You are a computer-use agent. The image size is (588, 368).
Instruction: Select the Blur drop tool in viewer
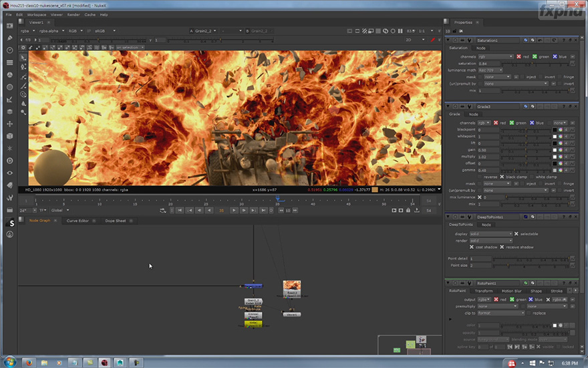[x=23, y=103]
